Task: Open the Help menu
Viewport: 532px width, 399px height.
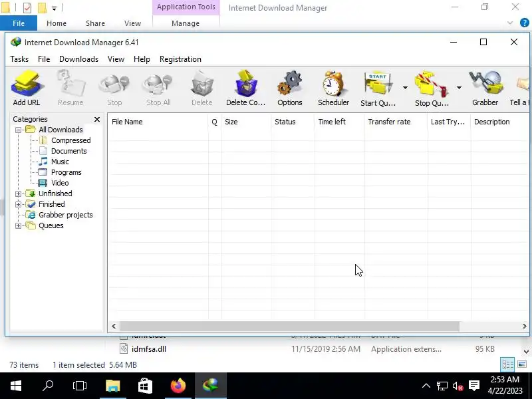Action: click(x=142, y=59)
